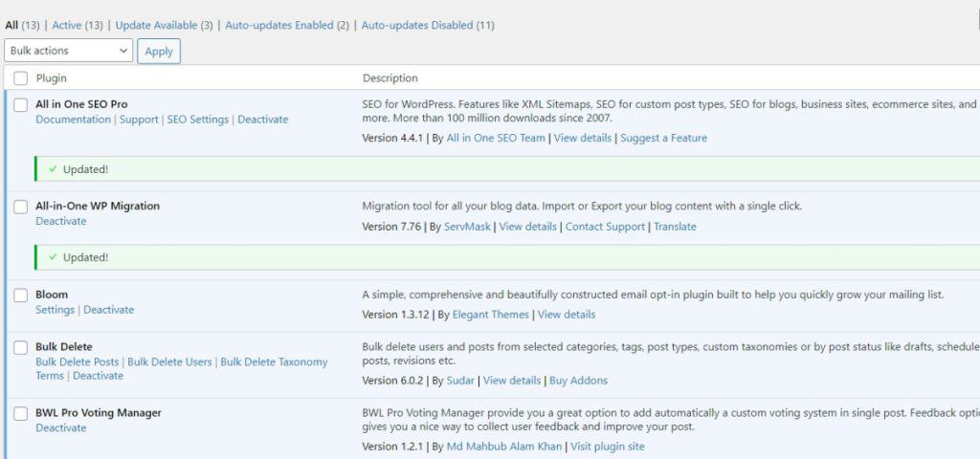This screenshot has width=980, height=459.
Task: Open SEO Settings link
Action: (197, 120)
